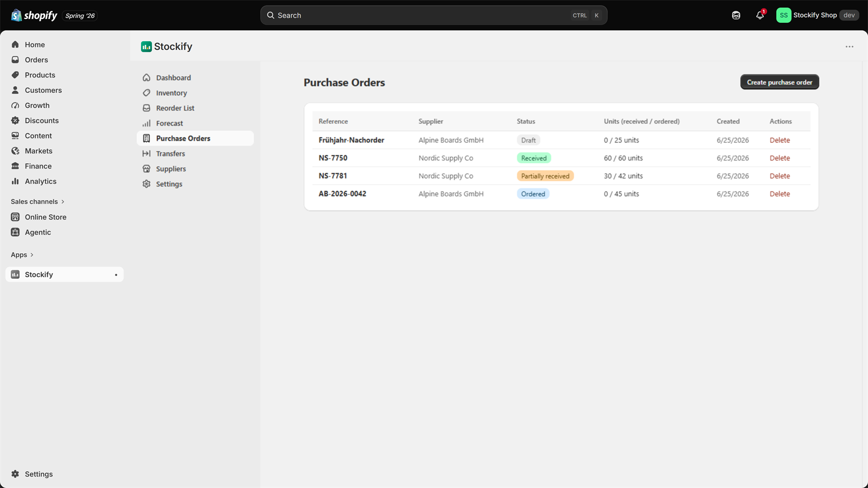Click the Ordered status badge
This screenshot has width=868, height=488.
533,194
